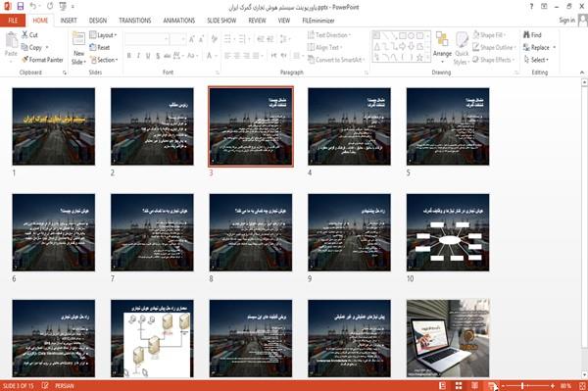Fit slide to window icon

pyautogui.click(x=582, y=385)
